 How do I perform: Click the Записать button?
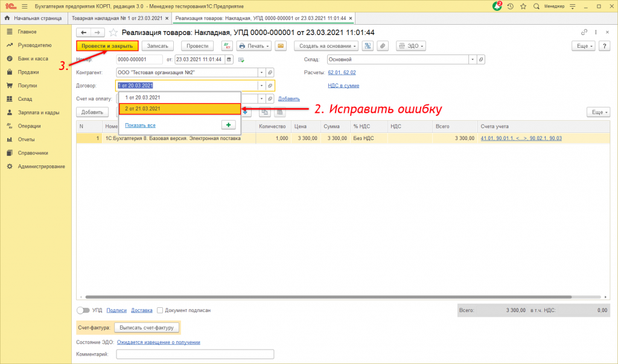tap(158, 46)
